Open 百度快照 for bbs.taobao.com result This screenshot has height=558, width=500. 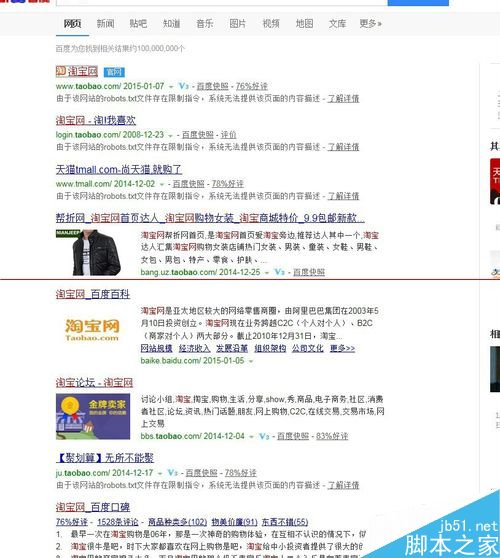pyautogui.click(x=293, y=436)
